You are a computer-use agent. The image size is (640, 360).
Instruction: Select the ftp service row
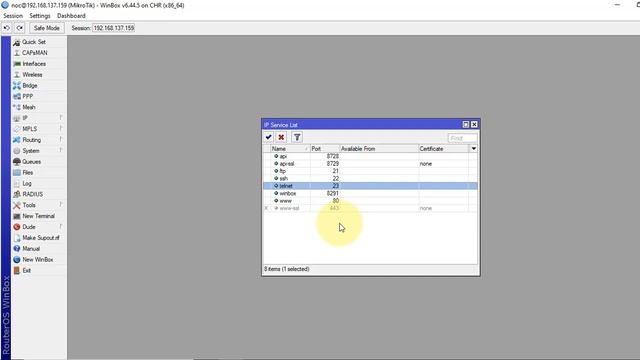(x=370, y=171)
